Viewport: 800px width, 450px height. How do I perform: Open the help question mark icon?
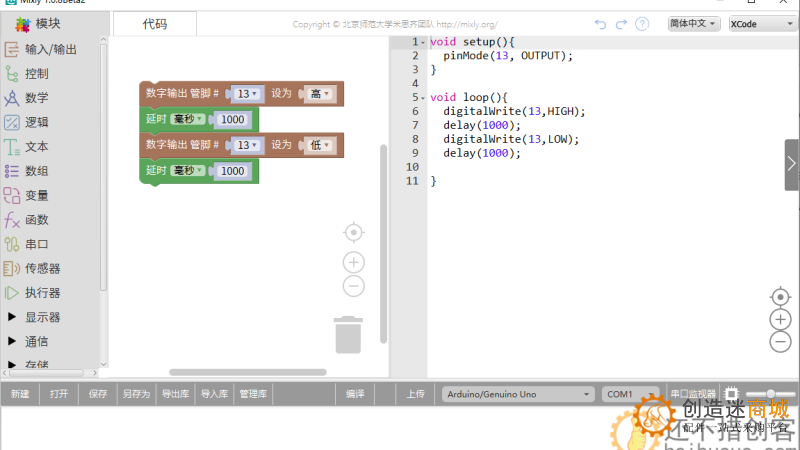pos(642,24)
